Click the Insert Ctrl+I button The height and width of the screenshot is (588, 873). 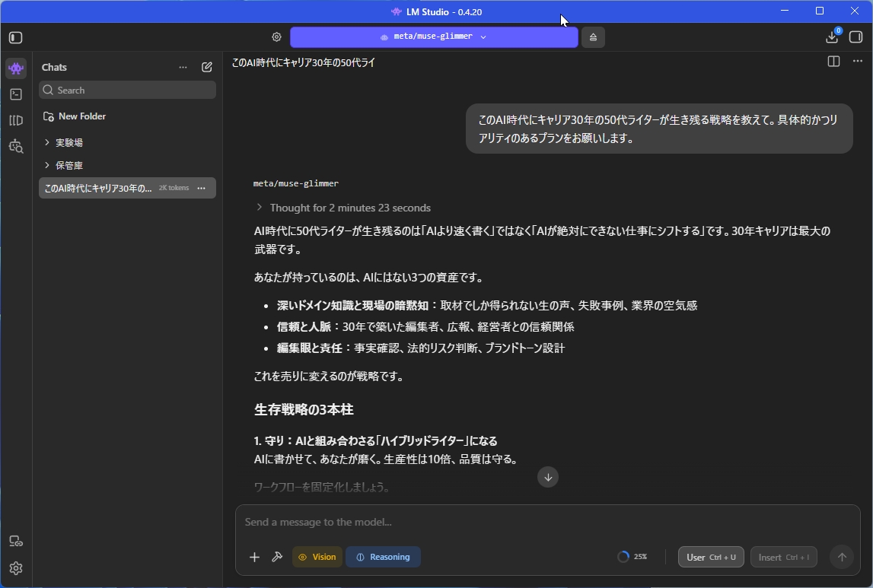click(784, 557)
